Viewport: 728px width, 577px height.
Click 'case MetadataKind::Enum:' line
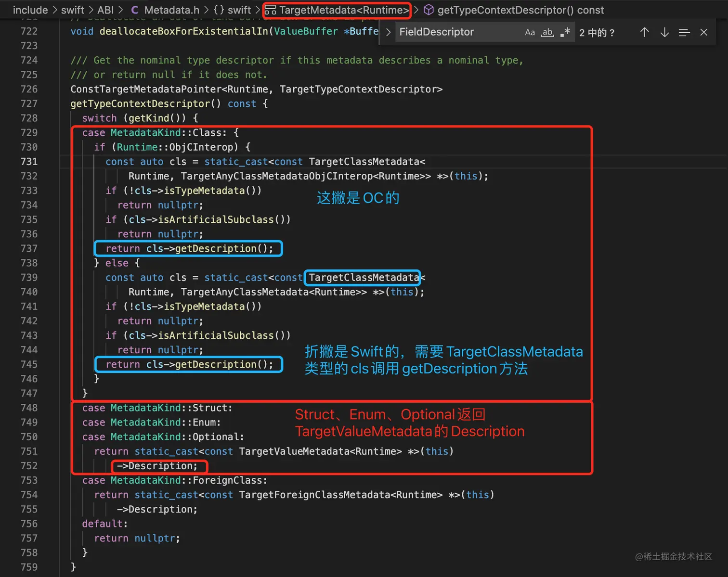click(x=152, y=423)
